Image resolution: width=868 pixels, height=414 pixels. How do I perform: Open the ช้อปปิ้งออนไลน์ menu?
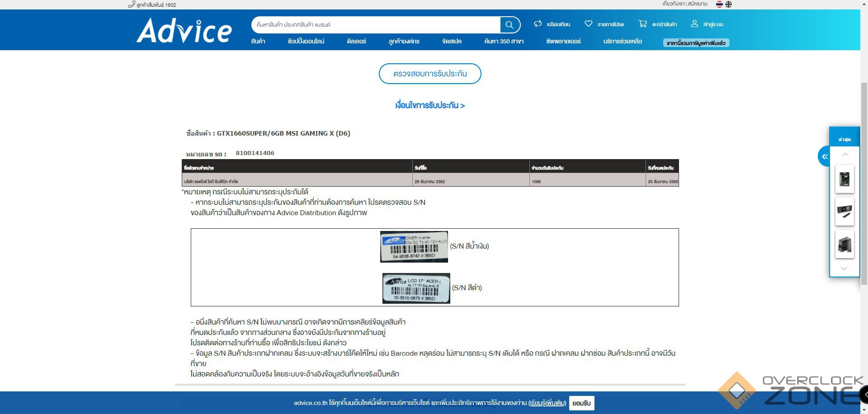(x=306, y=41)
